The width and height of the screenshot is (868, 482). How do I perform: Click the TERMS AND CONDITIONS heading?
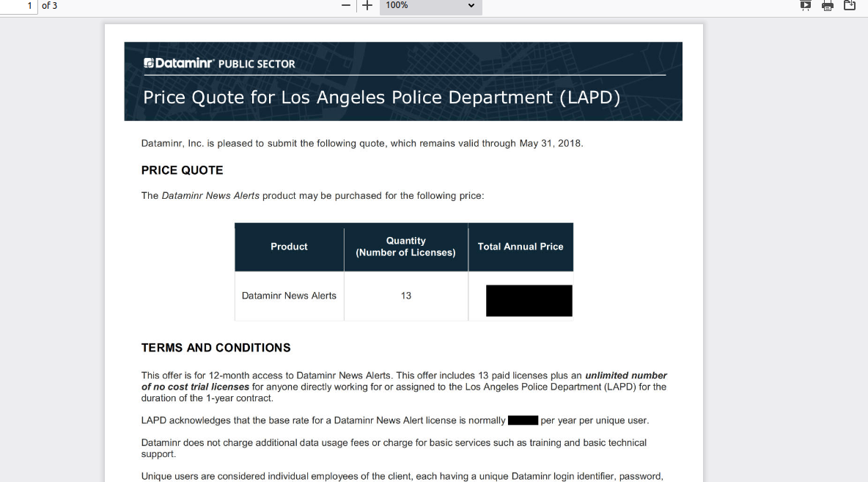[216, 347]
